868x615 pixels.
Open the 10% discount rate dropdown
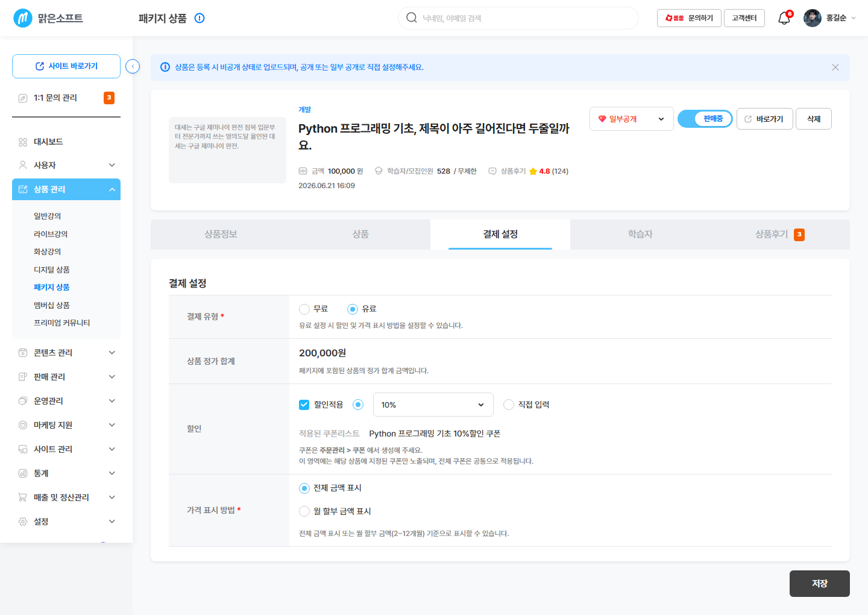click(433, 405)
